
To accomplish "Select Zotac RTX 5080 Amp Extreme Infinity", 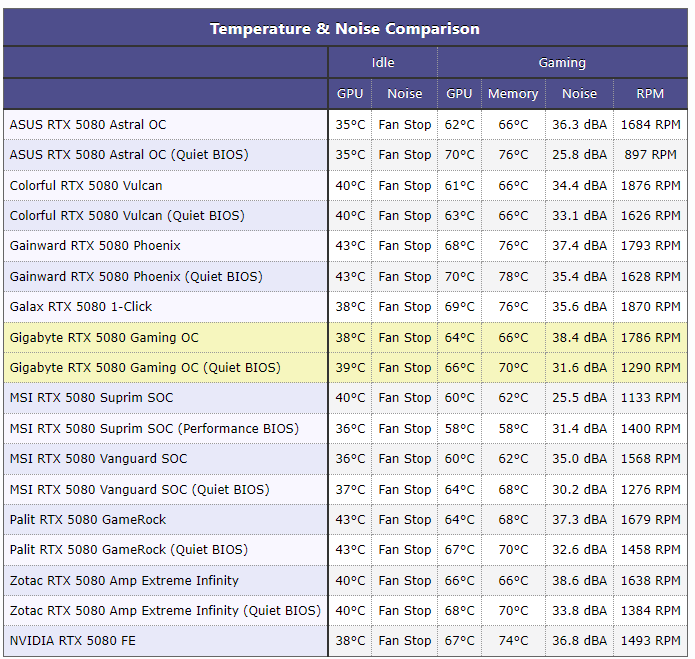I will pyautogui.click(x=124, y=581).
